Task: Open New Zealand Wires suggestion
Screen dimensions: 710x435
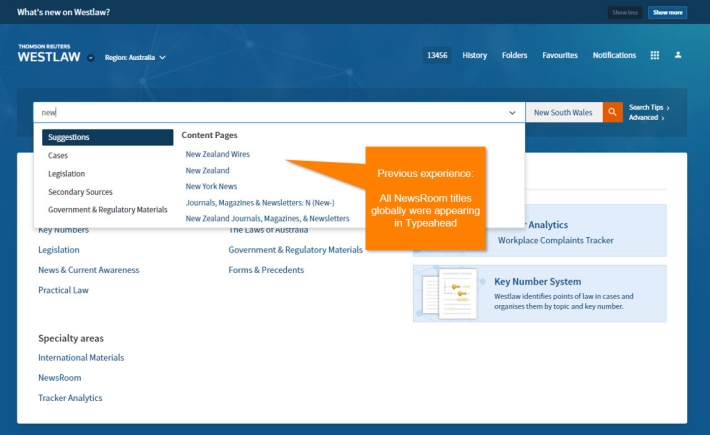Action: [x=217, y=154]
